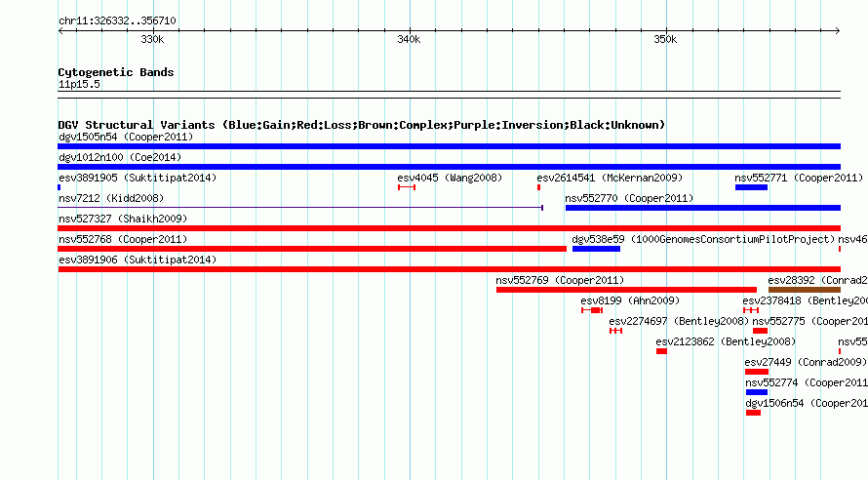Open the esv2274697 (Bentley2008) label
This screenshot has height=480, width=868.
pos(679,321)
